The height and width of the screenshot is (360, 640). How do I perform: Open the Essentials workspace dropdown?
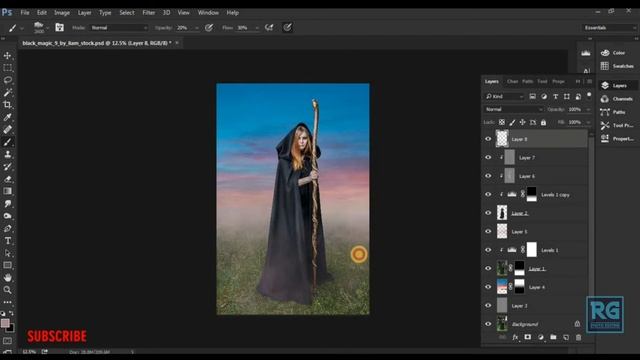click(x=609, y=27)
